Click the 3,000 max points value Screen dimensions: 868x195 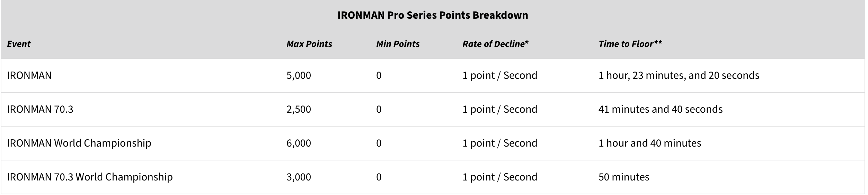299,177
